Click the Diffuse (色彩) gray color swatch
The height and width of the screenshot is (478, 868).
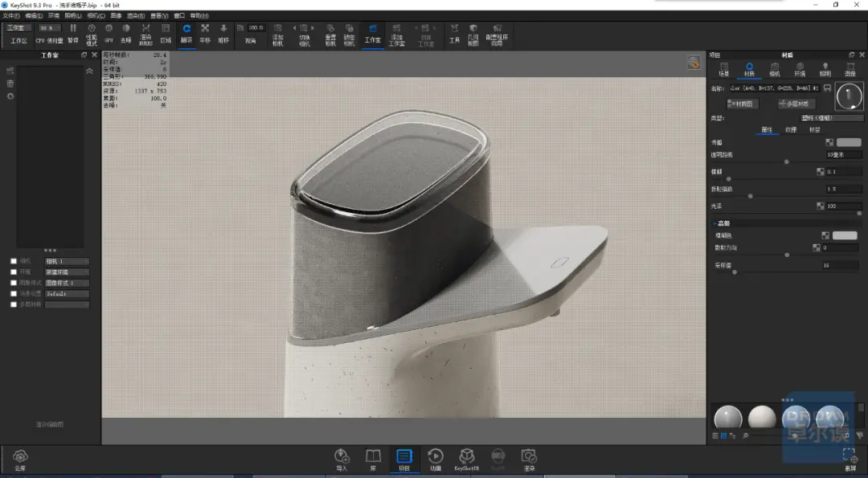point(849,143)
